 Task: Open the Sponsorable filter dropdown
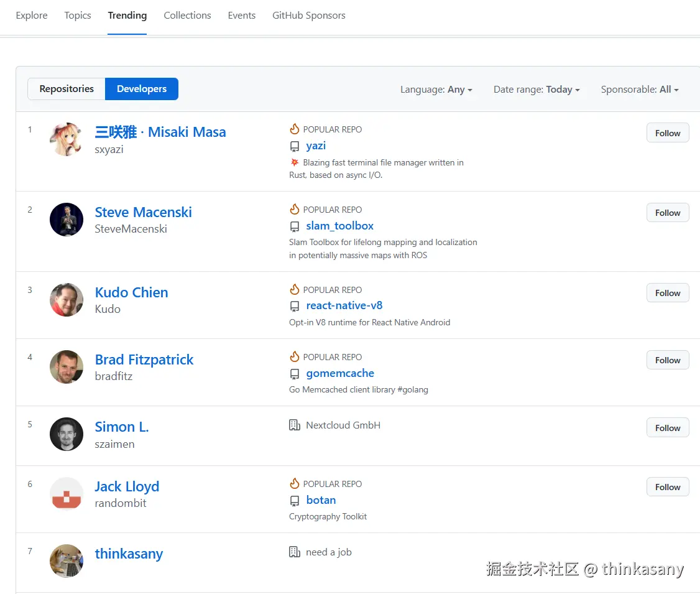640,90
